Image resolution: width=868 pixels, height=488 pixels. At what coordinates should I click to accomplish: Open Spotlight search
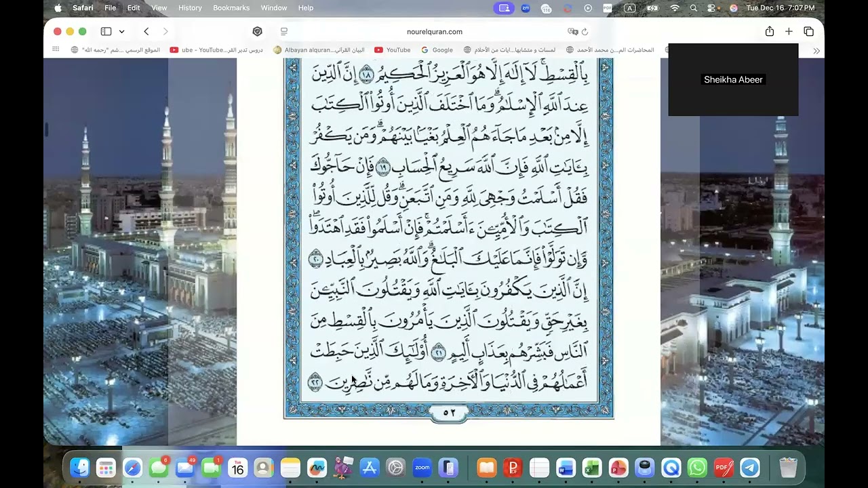[694, 8]
